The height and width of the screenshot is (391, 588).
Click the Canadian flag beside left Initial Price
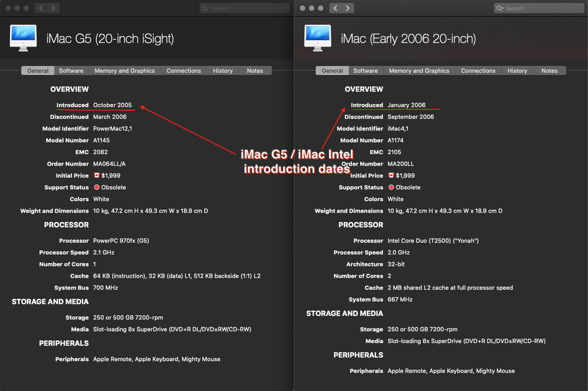pyautogui.click(x=97, y=175)
